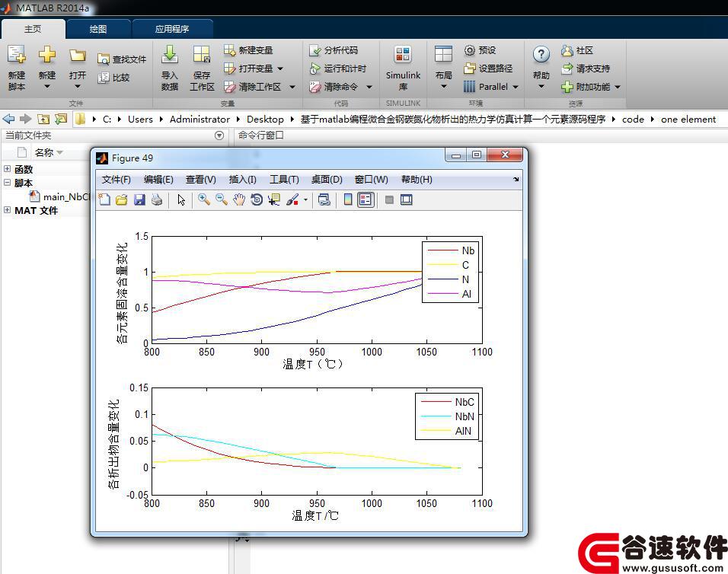Expand the Parallel dropdown
Screen dimensions: 728x574
[516, 87]
